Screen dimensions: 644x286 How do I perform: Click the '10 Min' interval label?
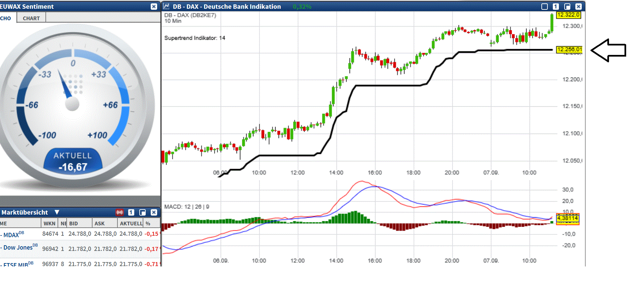(173, 21)
